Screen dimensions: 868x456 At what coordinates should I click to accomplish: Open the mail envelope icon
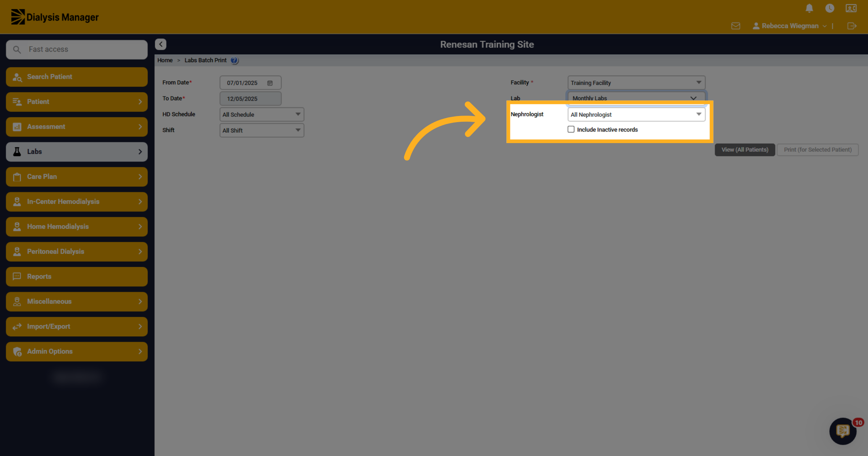736,26
